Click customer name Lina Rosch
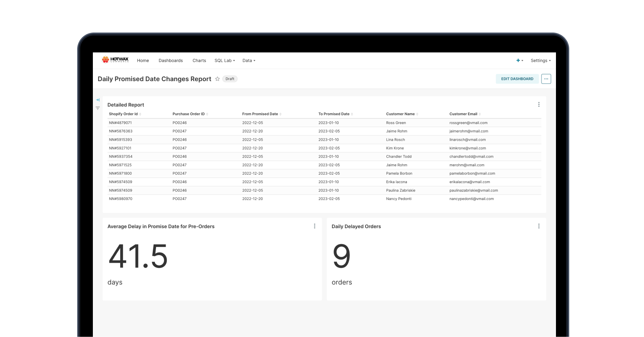 click(x=396, y=140)
